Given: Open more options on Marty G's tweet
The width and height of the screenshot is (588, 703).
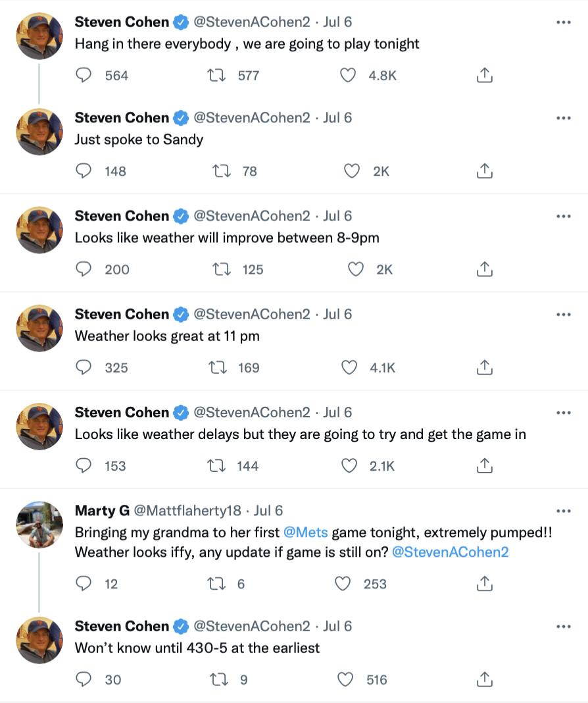Looking at the screenshot, I should [x=563, y=511].
